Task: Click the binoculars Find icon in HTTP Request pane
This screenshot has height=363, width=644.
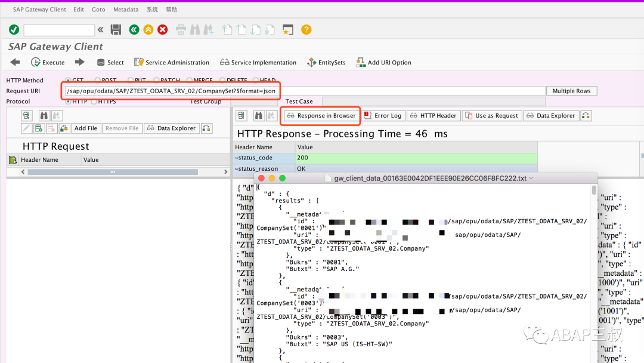Action: pyautogui.click(x=44, y=115)
